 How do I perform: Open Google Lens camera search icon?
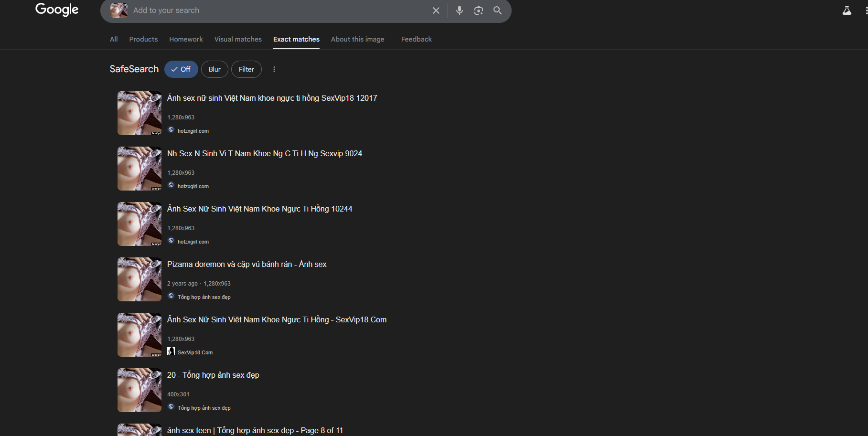coord(478,11)
